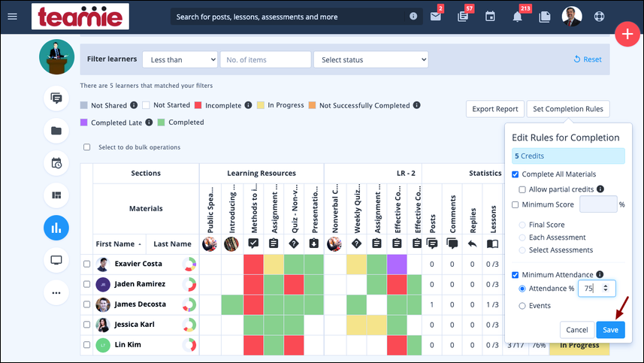Open the posts icon in left sidebar
Viewport: 644px width, 363px height.
[56, 98]
